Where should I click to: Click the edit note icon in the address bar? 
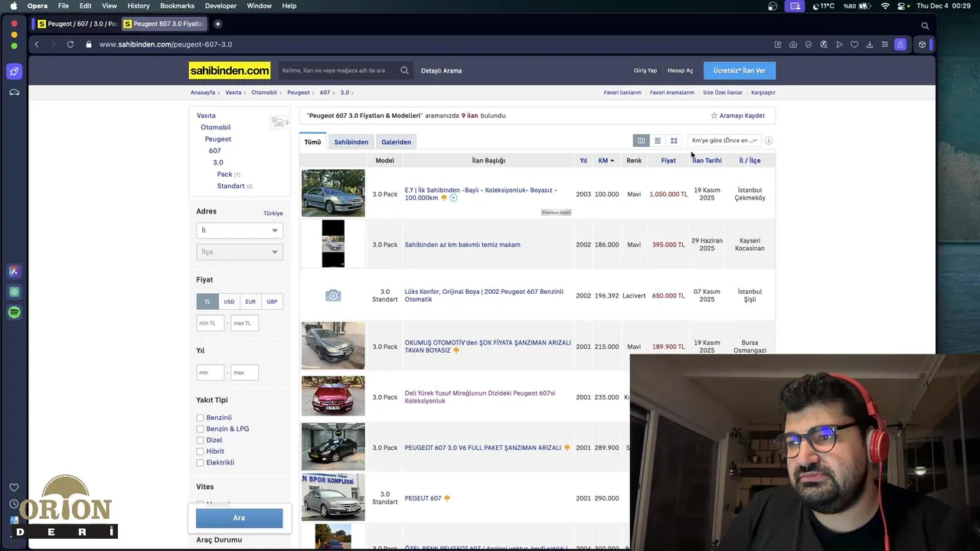(x=778, y=44)
